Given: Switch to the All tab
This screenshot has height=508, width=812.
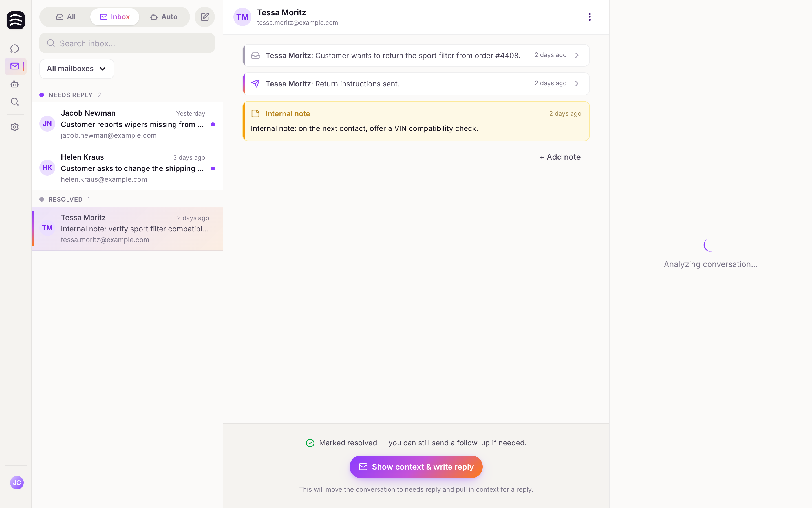Looking at the screenshot, I should [66, 17].
